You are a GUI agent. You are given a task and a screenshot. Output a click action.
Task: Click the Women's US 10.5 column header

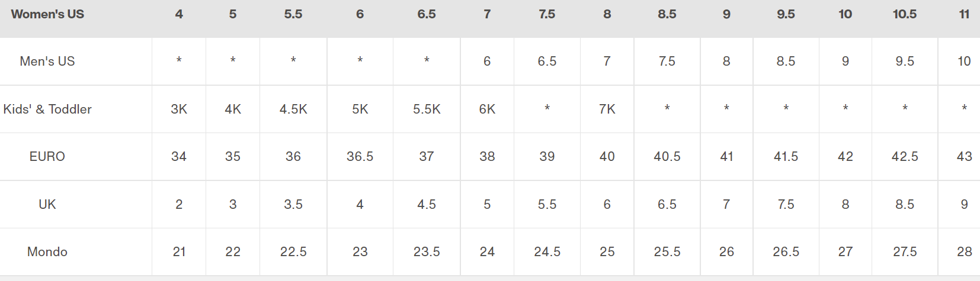coord(905,14)
